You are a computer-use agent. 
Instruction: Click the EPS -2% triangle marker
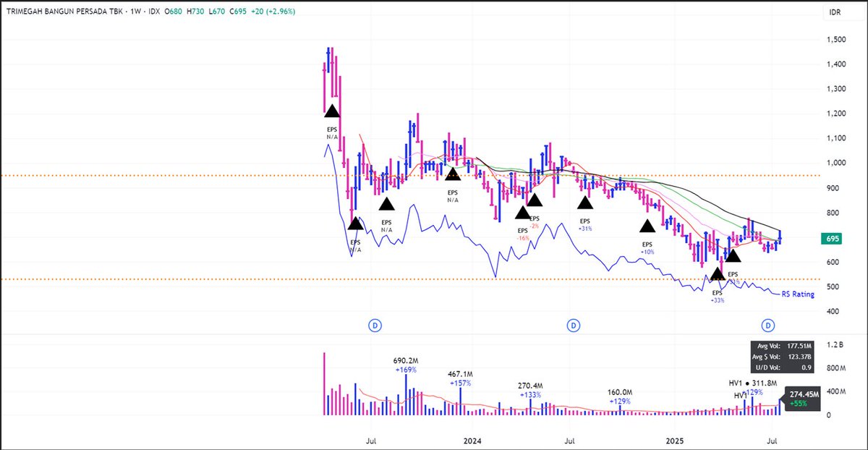tap(535, 200)
